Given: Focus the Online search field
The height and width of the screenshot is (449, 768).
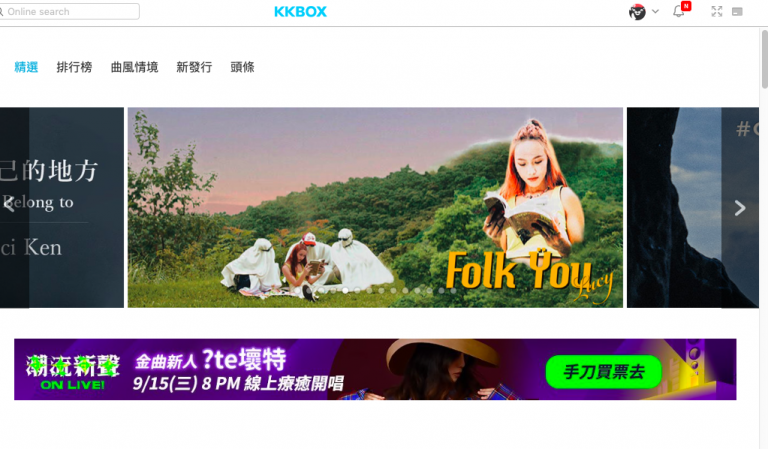Looking at the screenshot, I should point(70,11).
